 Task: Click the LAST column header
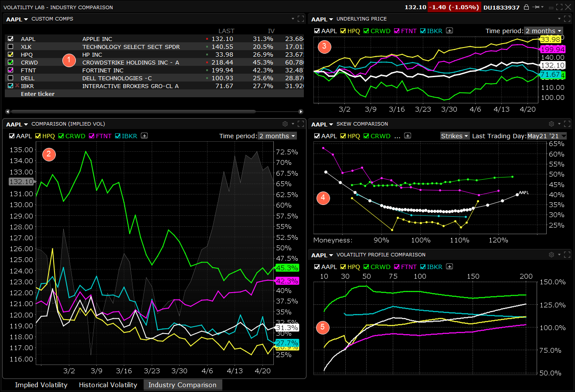pos(226,31)
